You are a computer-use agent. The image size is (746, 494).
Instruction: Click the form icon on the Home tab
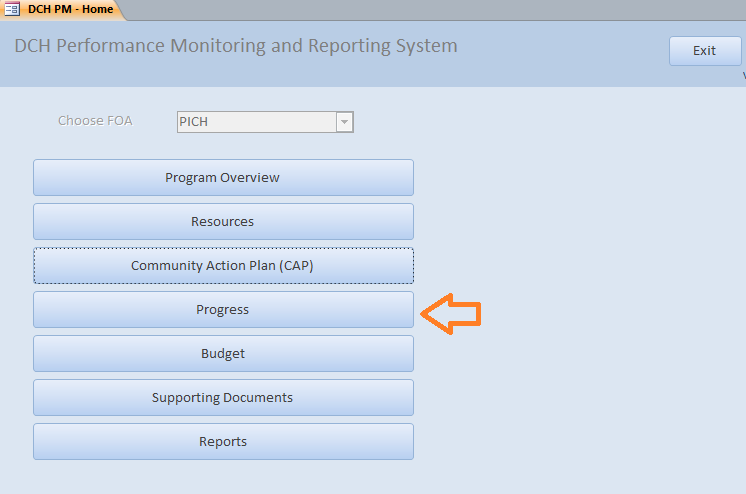click(12, 9)
